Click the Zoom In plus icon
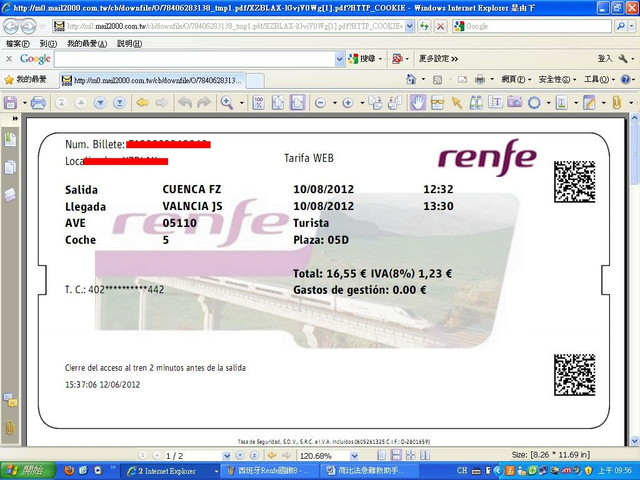The image size is (640, 480). pos(348,103)
